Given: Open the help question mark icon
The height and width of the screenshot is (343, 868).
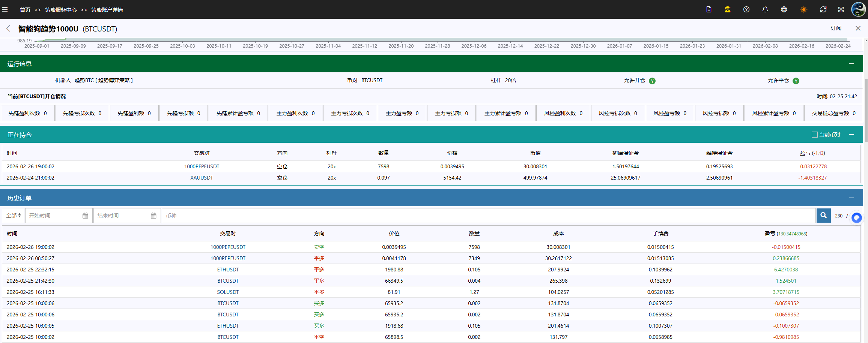Looking at the screenshot, I should point(746,9).
